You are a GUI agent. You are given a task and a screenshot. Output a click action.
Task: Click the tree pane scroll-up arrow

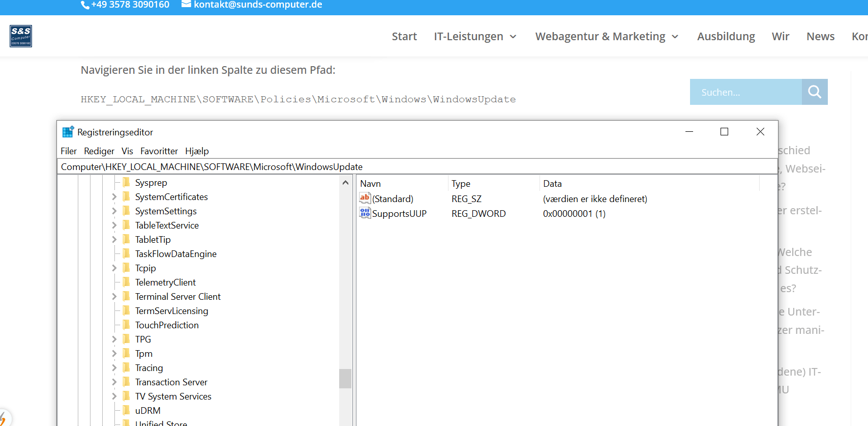point(345,182)
